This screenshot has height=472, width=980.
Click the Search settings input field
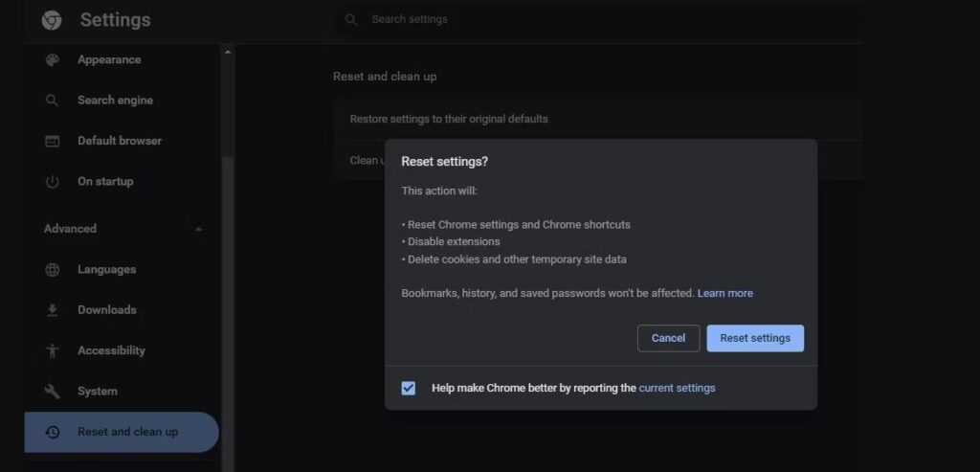600,19
